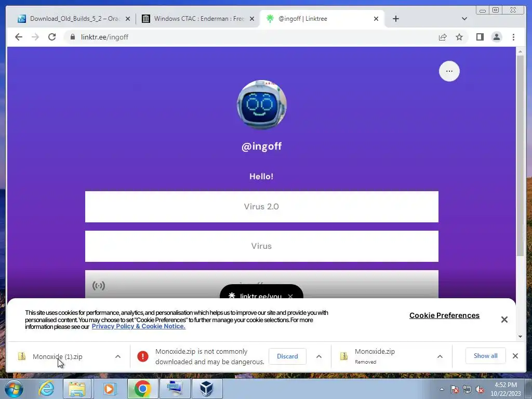532x399 pixels.
Task: Open Windows Media Player from the taskbar
Action: click(x=109, y=389)
